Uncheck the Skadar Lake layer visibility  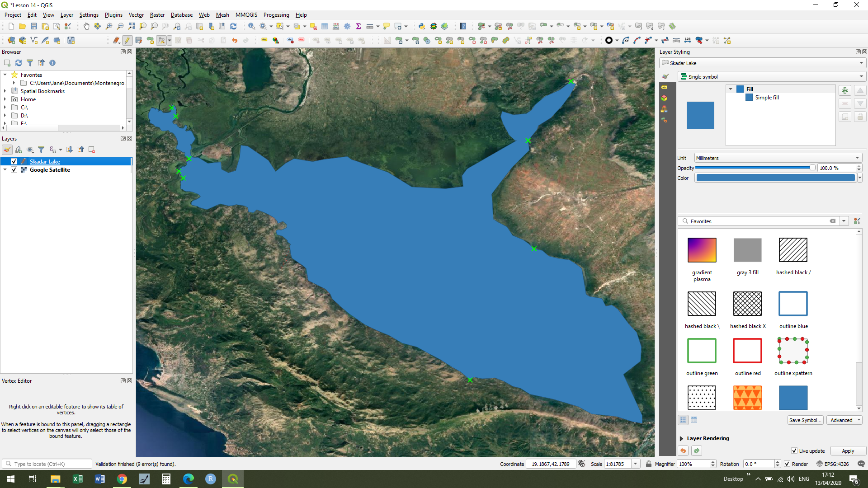coord(14,161)
